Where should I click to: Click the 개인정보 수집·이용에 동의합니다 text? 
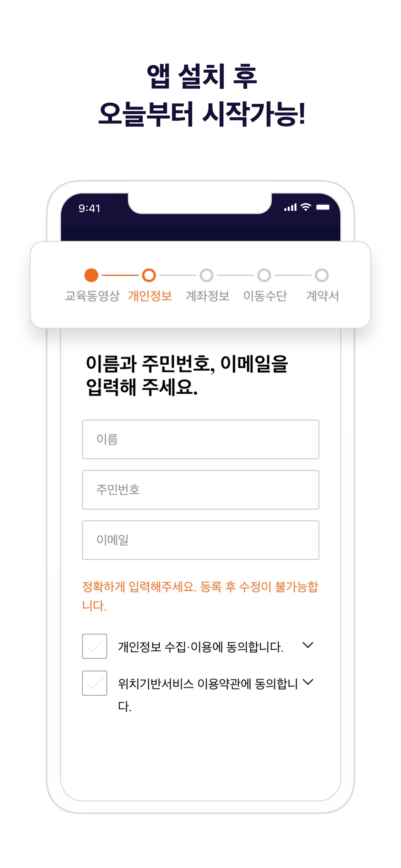200,647
